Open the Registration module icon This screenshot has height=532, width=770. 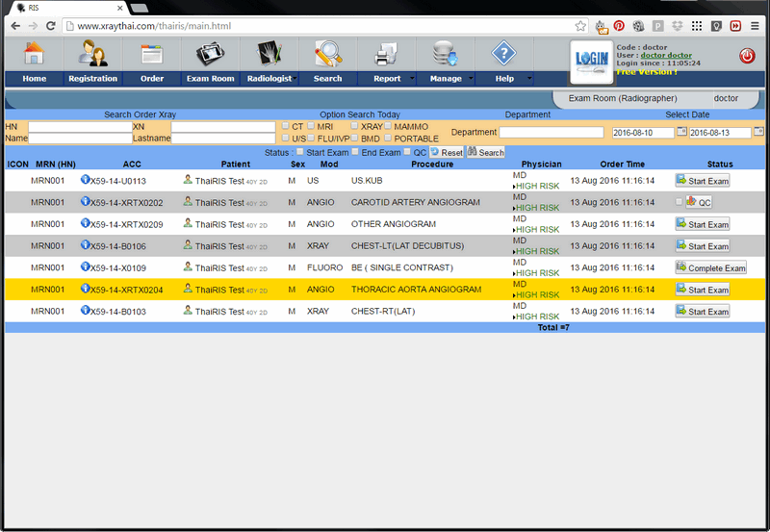pyautogui.click(x=92, y=55)
